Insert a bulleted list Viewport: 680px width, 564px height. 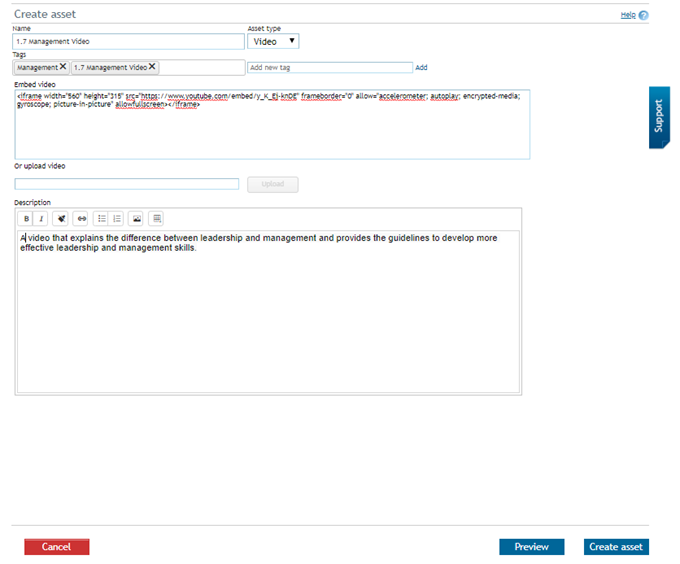tap(101, 219)
